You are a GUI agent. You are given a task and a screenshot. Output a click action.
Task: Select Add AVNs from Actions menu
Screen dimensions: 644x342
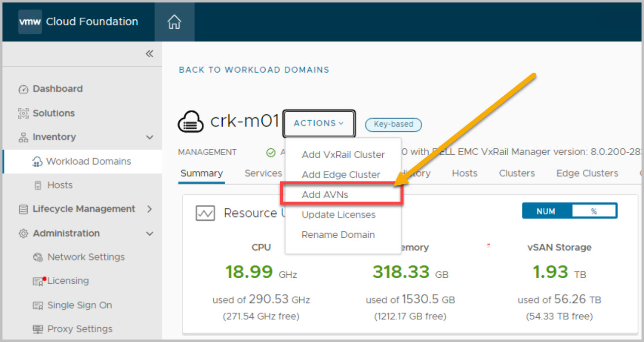(x=325, y=195)
